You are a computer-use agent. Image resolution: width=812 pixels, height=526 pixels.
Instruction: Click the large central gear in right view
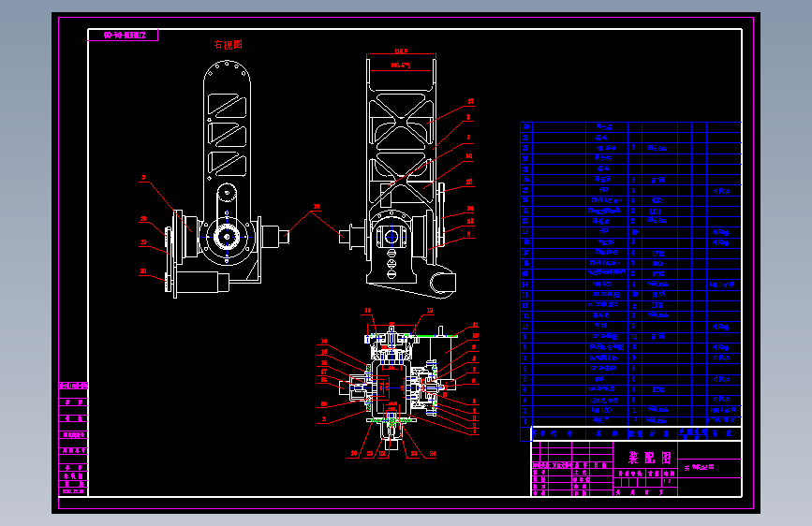[x=227, y=237]
